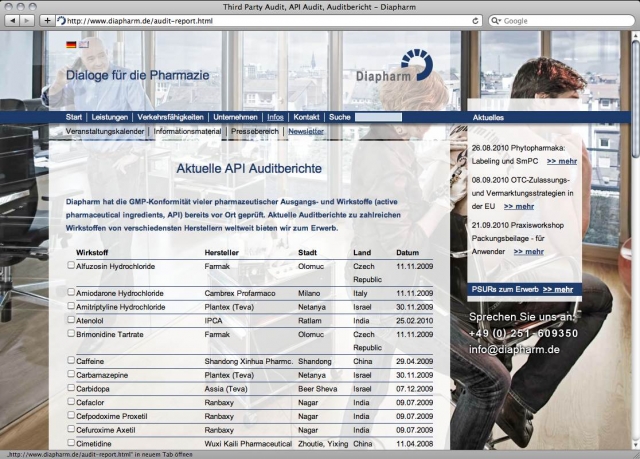Screen dimensions: 640x459
Task: Check the Atenolol checkbox
Action: coord(71,320)
